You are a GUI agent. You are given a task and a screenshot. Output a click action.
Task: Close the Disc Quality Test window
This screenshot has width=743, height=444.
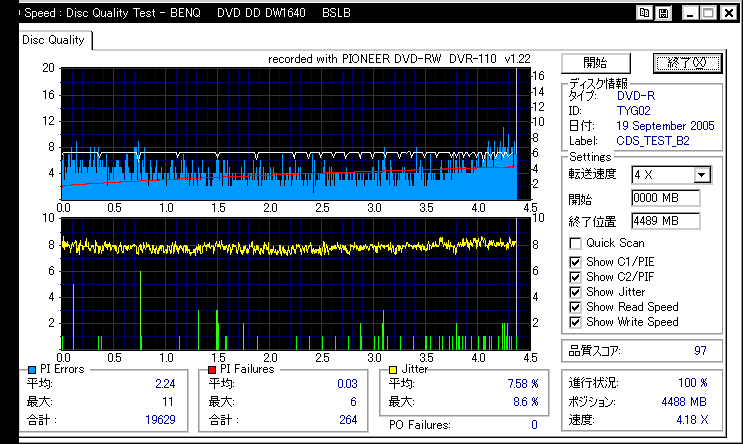point(729,13)
